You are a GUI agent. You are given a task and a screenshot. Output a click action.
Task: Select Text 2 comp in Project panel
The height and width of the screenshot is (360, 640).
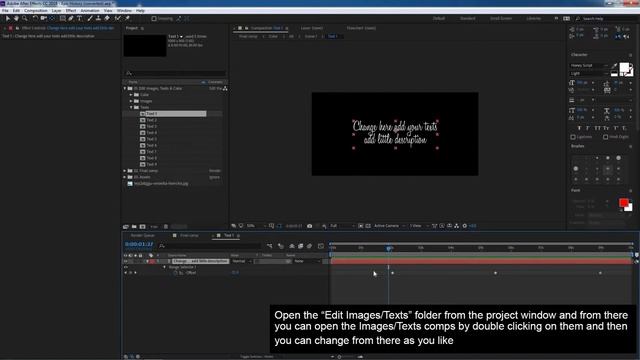click(151, 120)
